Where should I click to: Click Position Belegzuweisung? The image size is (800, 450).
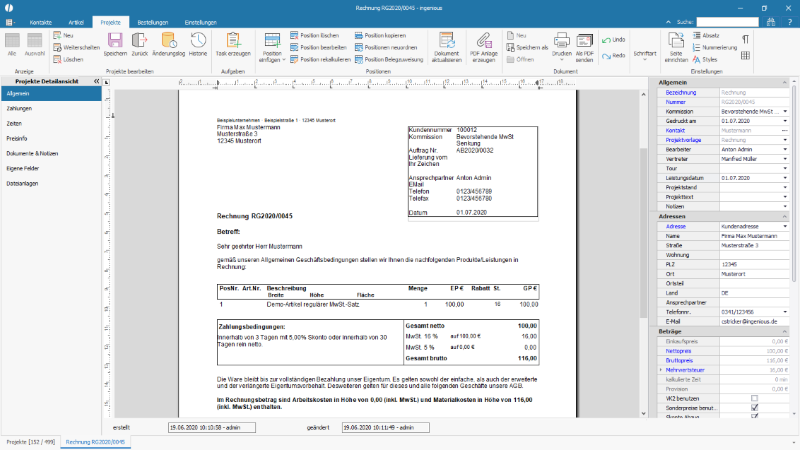coord(389,59)
